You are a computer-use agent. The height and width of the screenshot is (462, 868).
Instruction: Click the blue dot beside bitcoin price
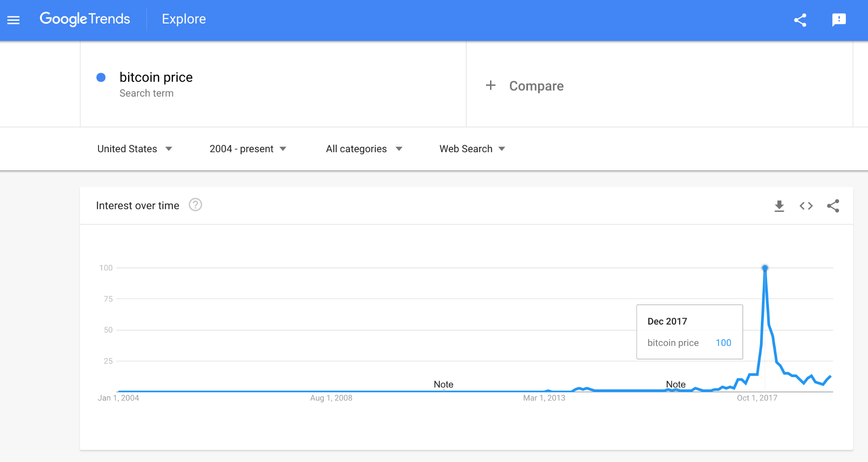(x=101, y=78)
